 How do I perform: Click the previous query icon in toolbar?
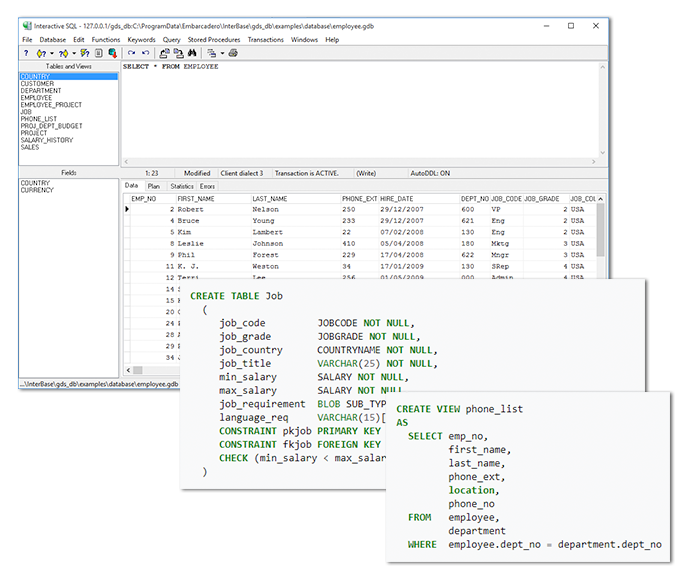pyautogui.click(x=41, y=53)
